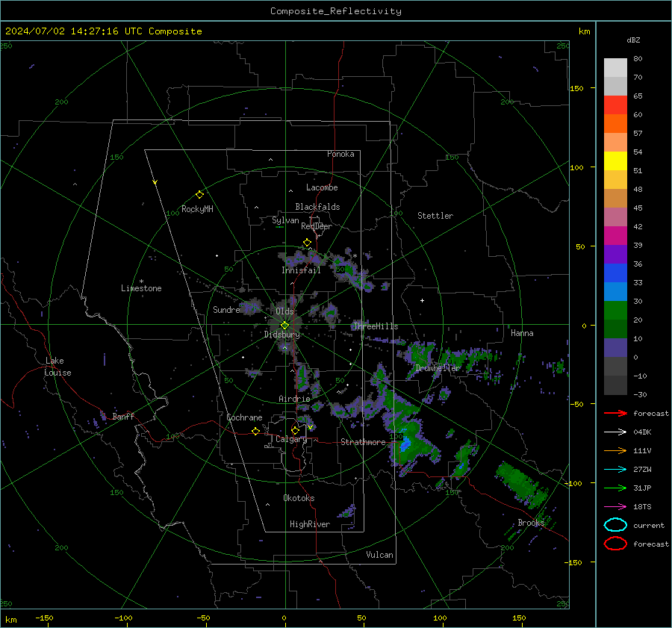The image size is (672, 628).
Task: Click the Stettler label
Action: point(435,216)
